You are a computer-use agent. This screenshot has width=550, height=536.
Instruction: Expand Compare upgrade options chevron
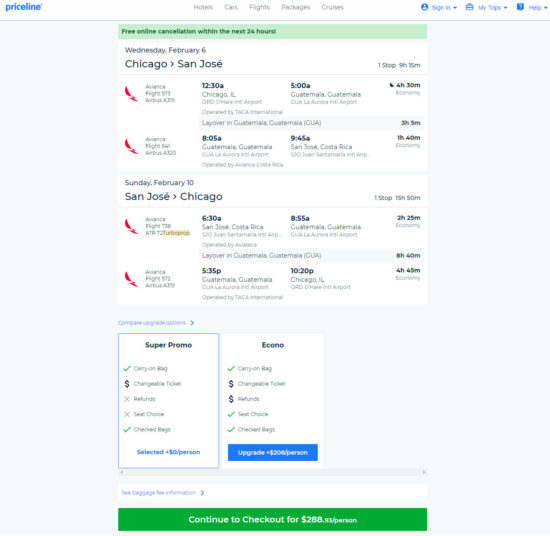pos(192,323)
